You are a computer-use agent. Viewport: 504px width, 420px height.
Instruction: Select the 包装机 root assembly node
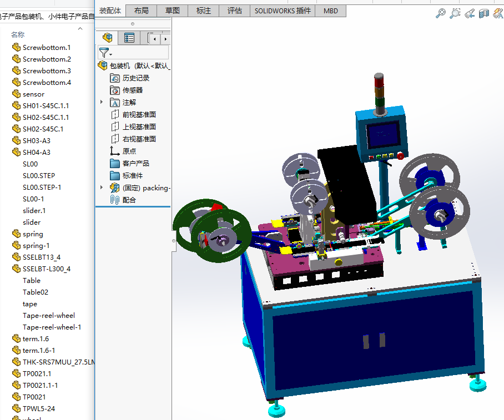coord(133,65)
